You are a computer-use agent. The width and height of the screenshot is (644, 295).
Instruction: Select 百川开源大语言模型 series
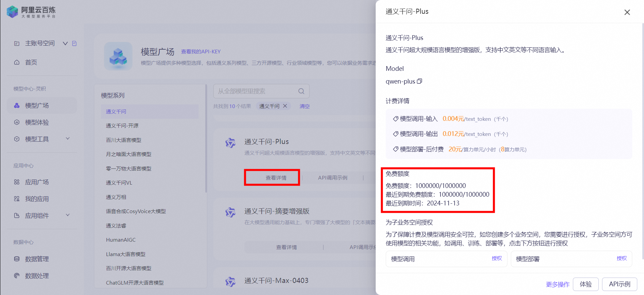point(128,268)
